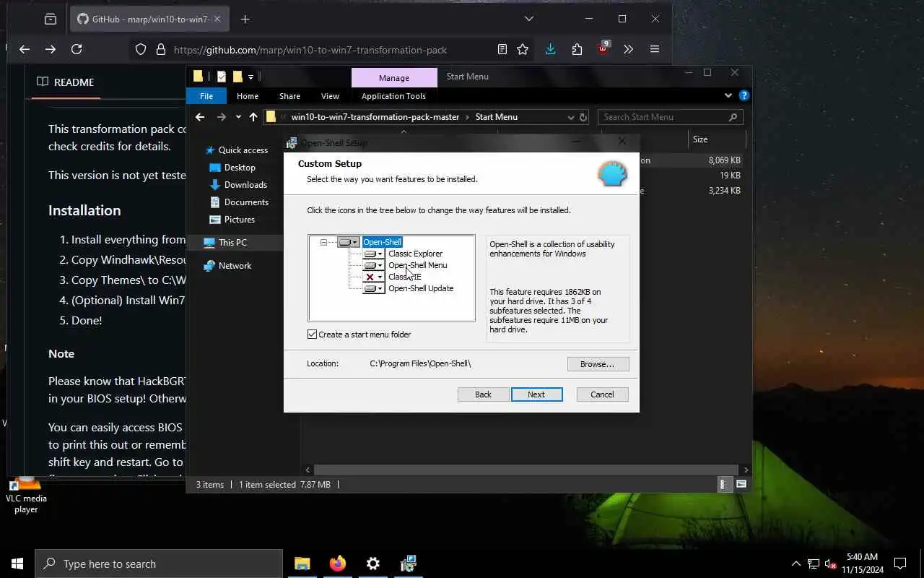
Task: Toggle Firefox reader view icon
Action: tap(502, 49)
